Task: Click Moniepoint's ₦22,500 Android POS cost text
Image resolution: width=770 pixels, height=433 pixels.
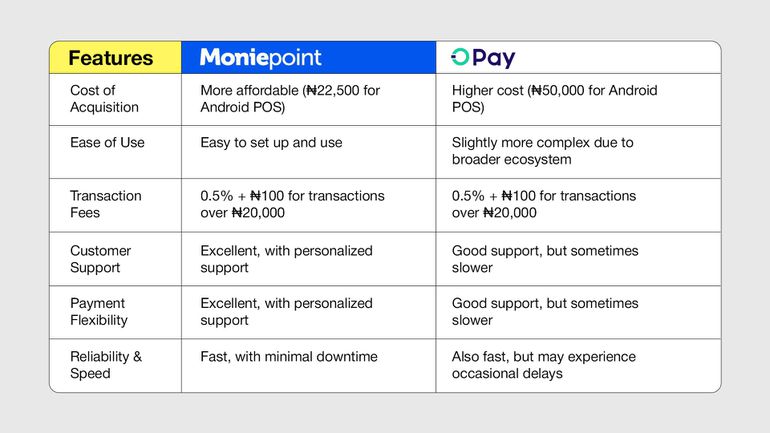Action: (287, 99)
